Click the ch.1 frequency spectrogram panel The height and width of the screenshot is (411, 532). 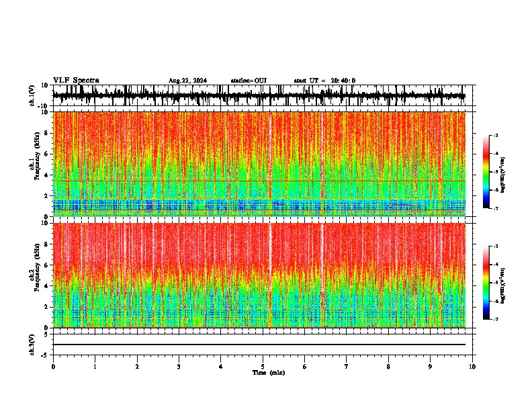[x=259, y=164]
